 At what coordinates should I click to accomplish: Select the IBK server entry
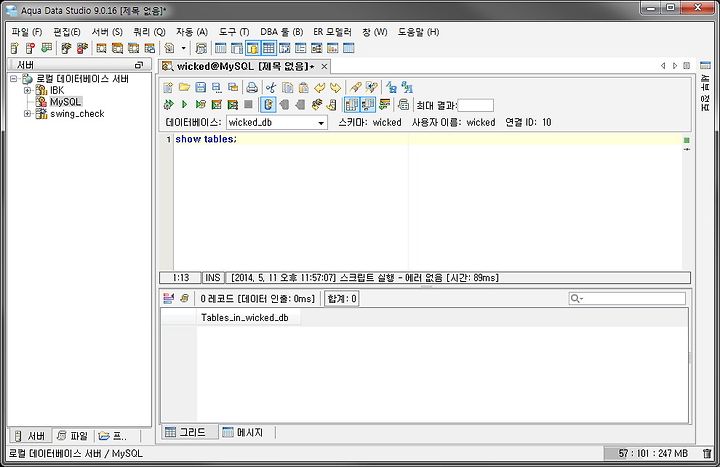57,90
